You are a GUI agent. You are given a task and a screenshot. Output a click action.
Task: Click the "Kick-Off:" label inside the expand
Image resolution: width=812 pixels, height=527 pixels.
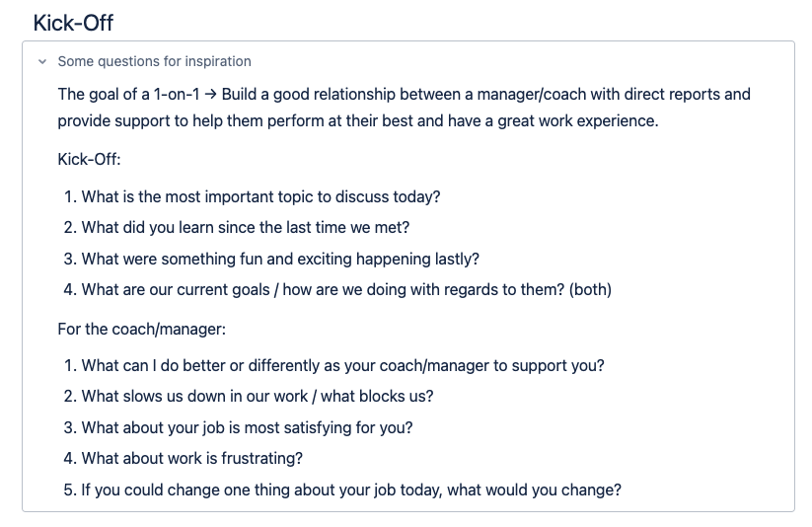(89, 159)
